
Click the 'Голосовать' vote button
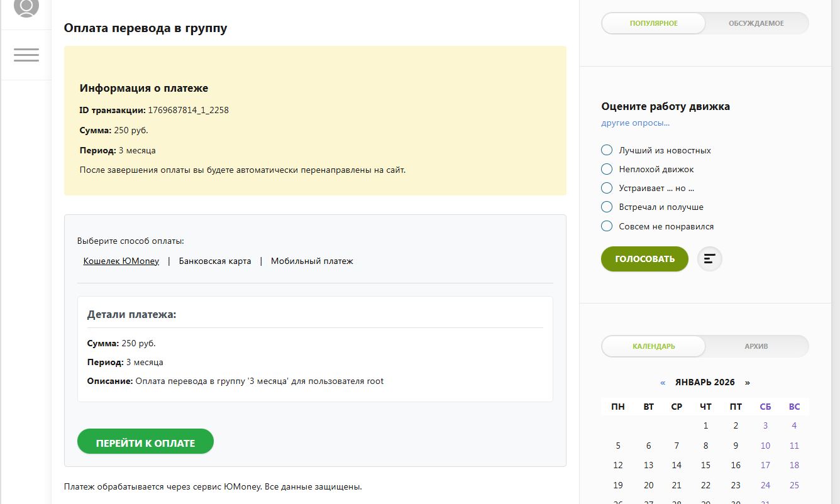[644, 259]
